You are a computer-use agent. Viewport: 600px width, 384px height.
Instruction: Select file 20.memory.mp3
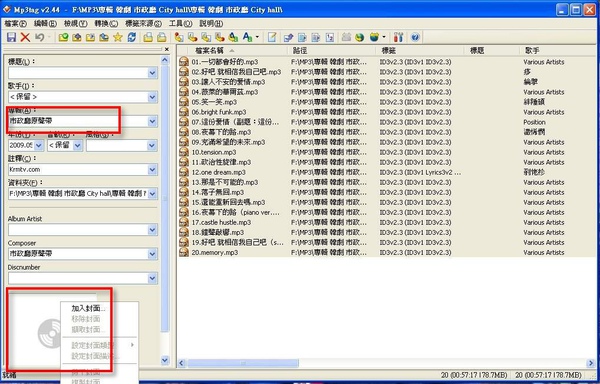point(215,252)
